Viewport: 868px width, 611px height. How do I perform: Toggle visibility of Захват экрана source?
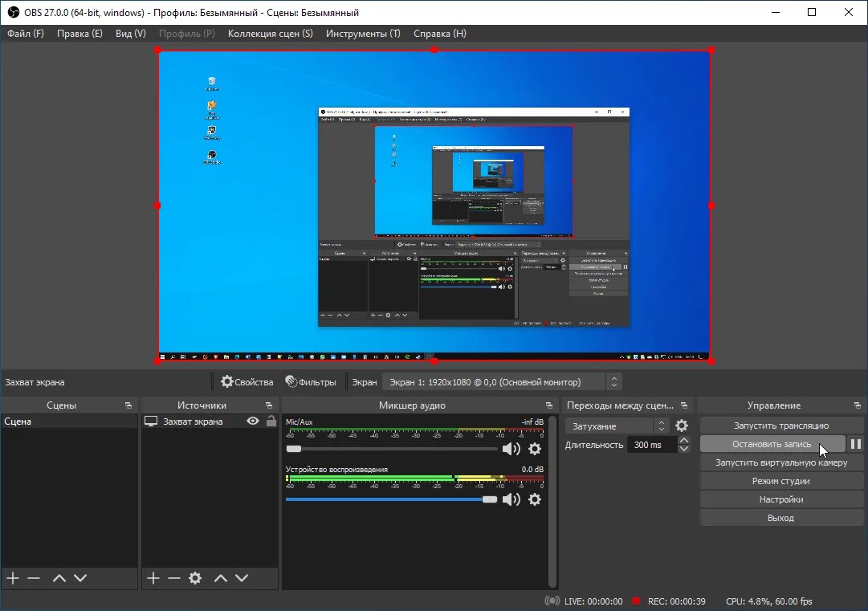(x=253, y=422)
